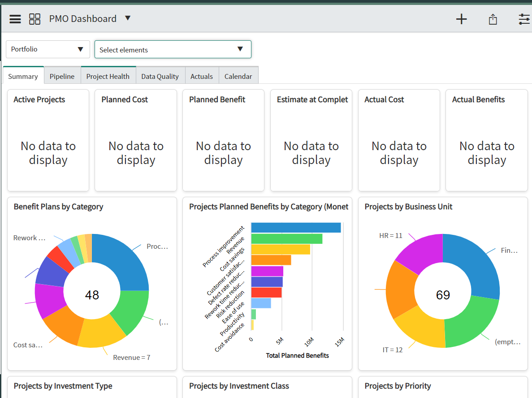Switch to the Pipeline tab
The image size is (532, 398).
click(x=62, y=76)
